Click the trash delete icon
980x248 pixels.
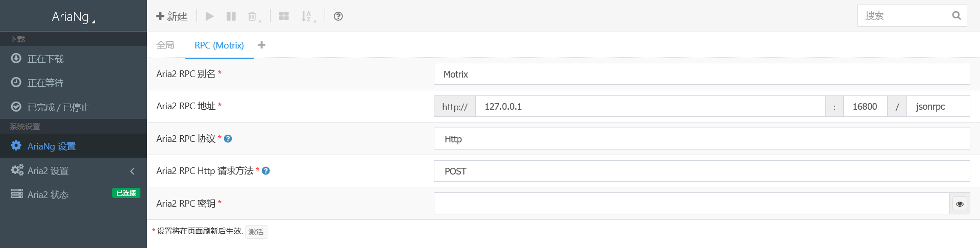click(x=253, y=16)
